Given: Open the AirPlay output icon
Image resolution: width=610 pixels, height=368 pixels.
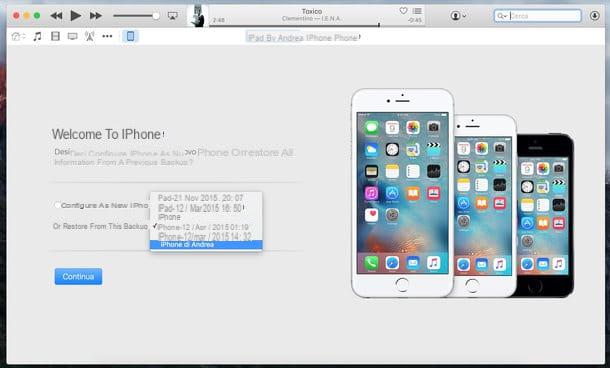Looking at the screenshot, I should (x=172, y=16).
